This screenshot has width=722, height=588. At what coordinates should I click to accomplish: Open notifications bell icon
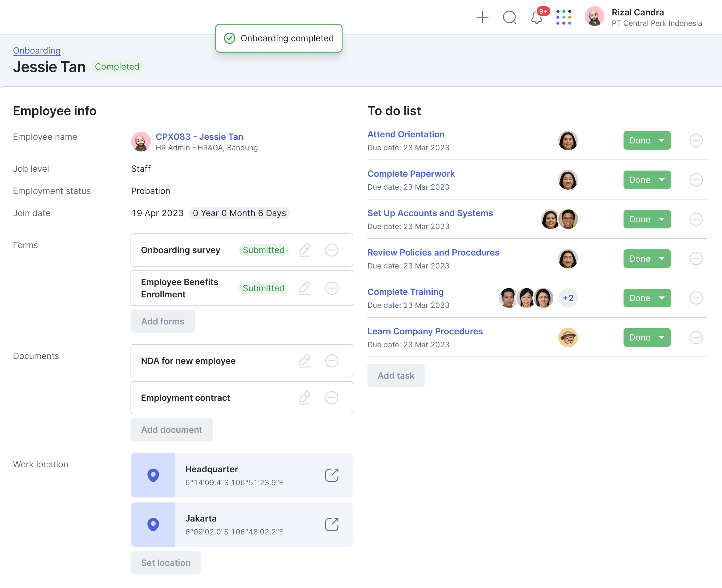536,18
